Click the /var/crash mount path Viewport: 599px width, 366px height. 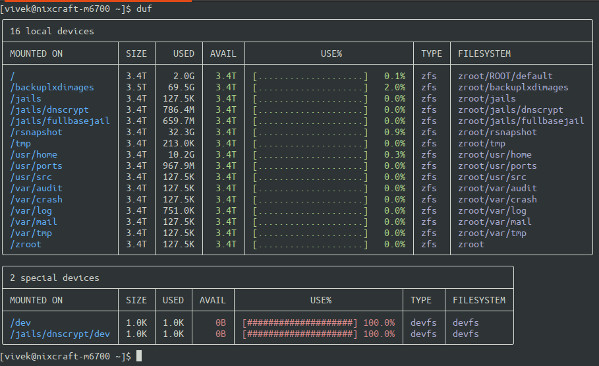click(x=36, y=200)
